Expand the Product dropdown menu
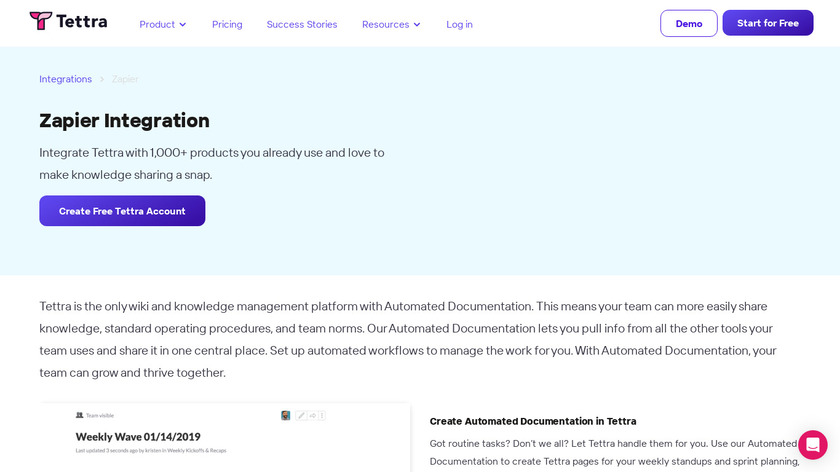The width and height of the screenshot is (840, 472). coord(162,24)
